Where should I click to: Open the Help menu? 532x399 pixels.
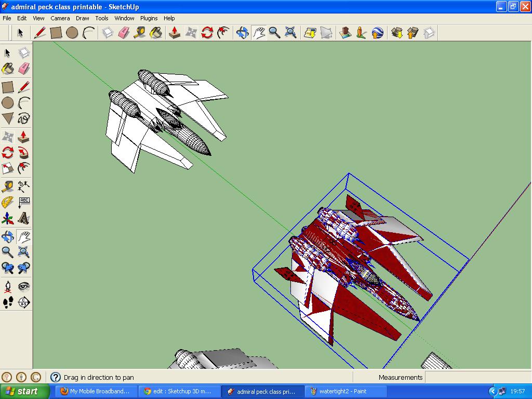click(x=169, y=18)
